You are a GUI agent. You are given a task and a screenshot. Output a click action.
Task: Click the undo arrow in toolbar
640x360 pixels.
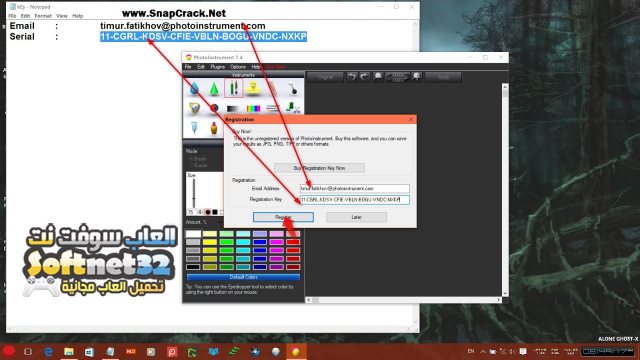352,77
